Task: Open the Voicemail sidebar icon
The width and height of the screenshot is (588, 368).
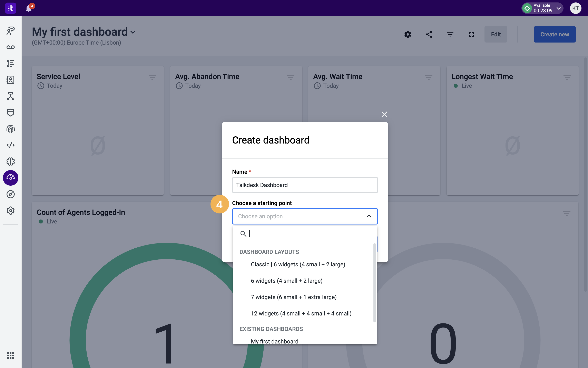Action: 10,47
